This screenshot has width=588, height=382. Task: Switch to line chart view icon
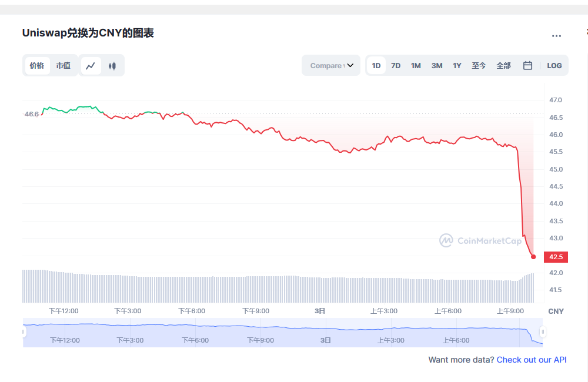[91, 66]
